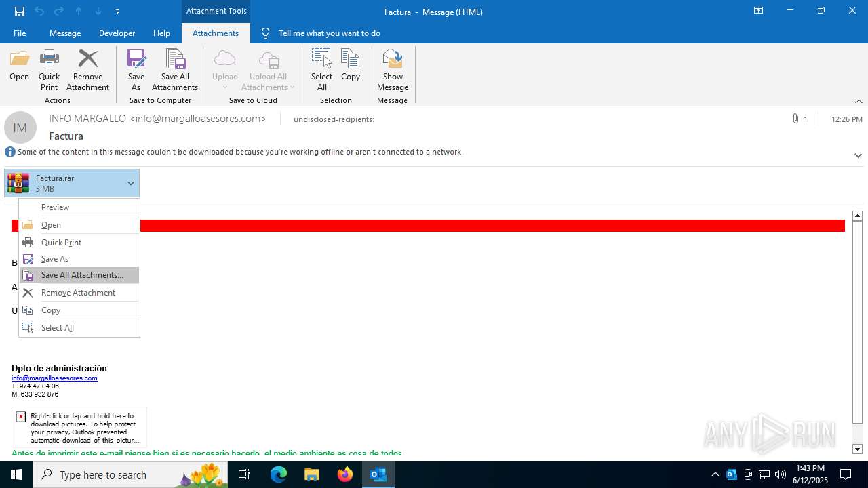
Task: Open Task View on the taskbar
Action: pyautogui.click(x=245, y=474)
